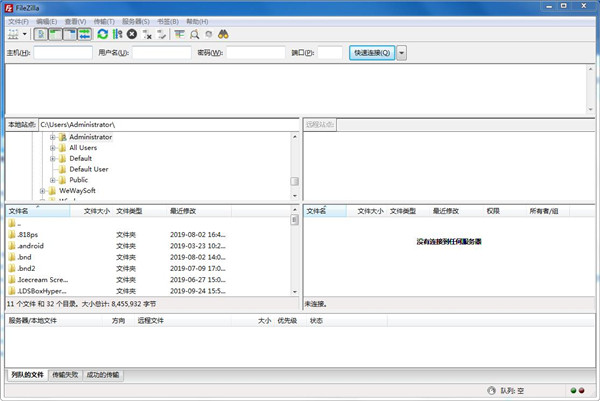Cancel current operation via black X icon
The image size is (600, 401).
coord(132,34)
